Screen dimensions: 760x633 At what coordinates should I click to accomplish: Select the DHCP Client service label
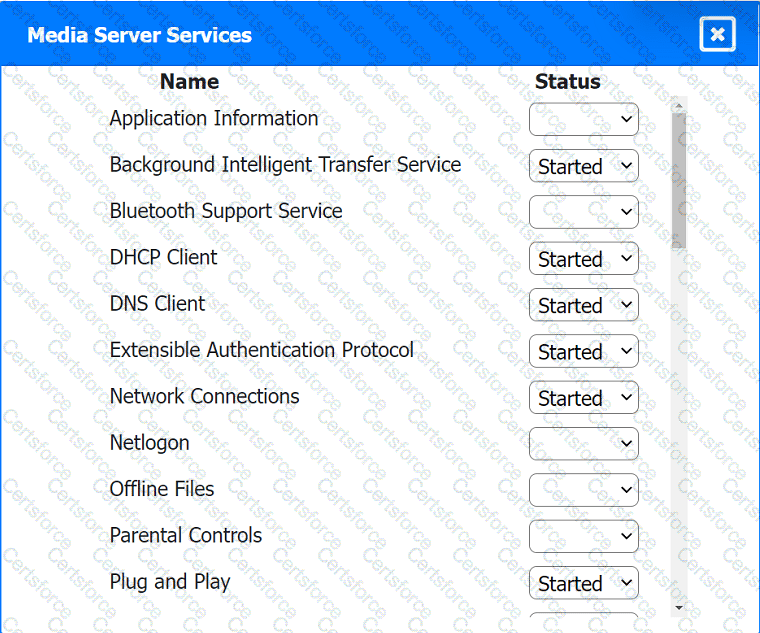point(163,258)
